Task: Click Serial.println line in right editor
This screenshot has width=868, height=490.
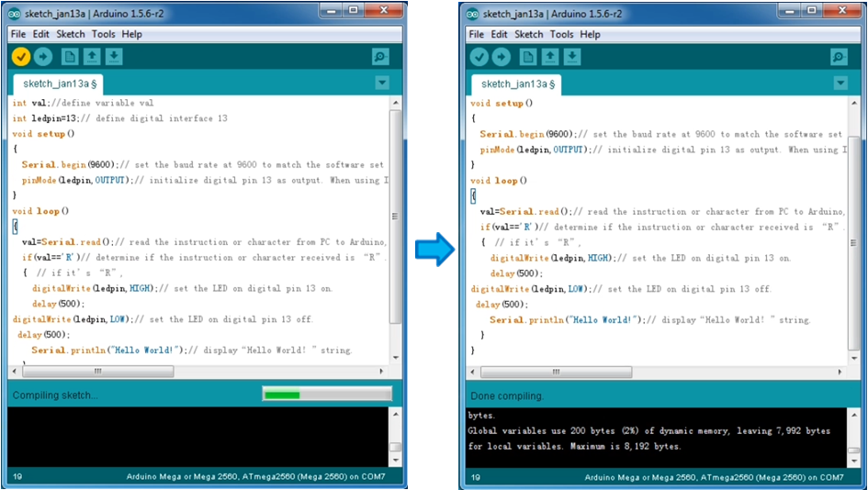Action: click(x=650, y=319)
